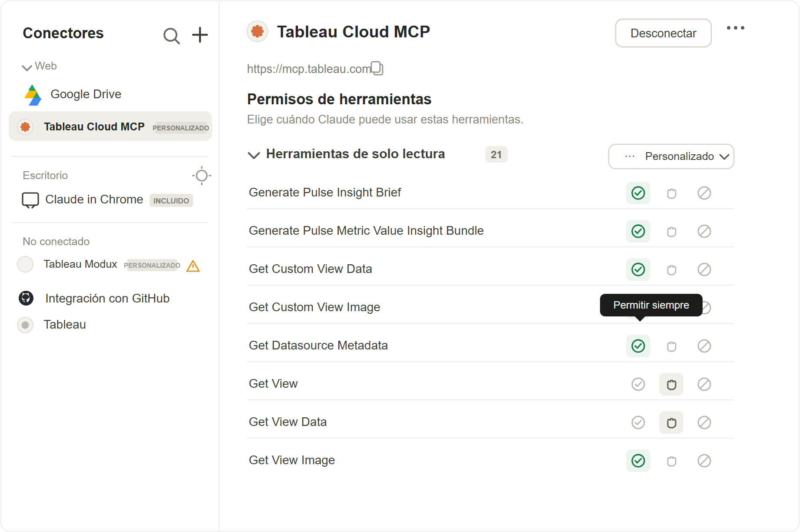The image size is (800, 532).
Task: Copy the mcp.tableau.com URL
Action: [377, 68]
